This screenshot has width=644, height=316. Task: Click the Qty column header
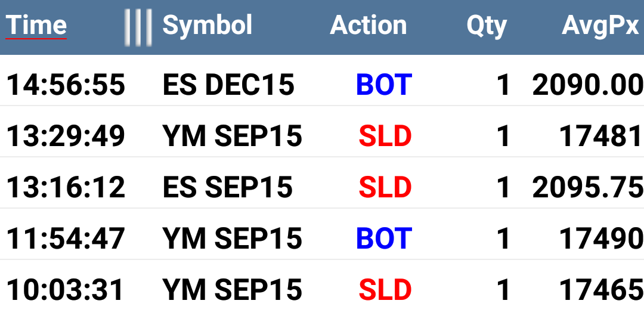click(487, 26)
